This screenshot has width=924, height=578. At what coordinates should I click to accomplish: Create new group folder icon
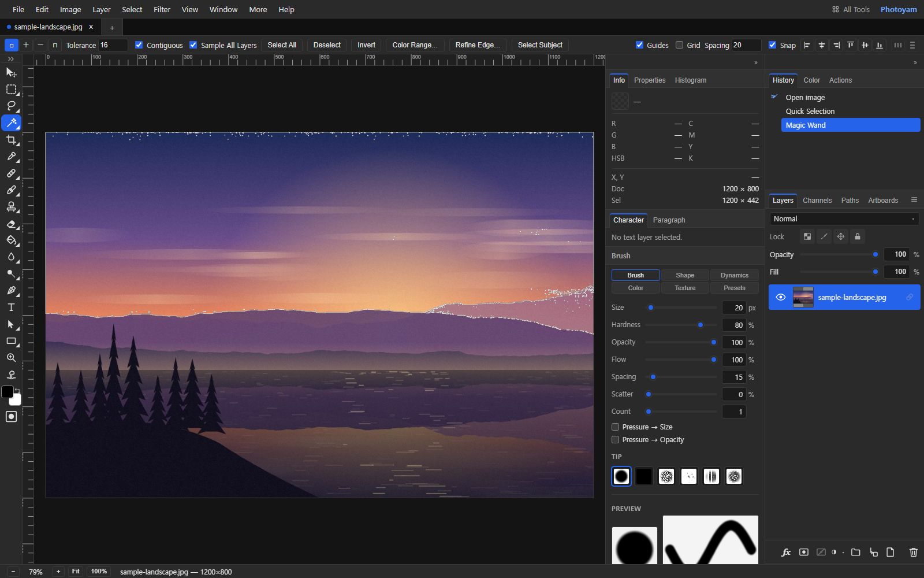pos(855,552)
